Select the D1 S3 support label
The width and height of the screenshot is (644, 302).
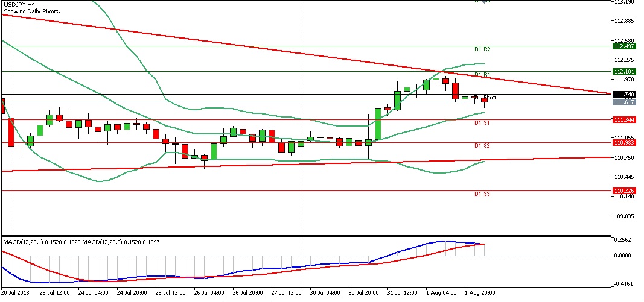(482, 193)
